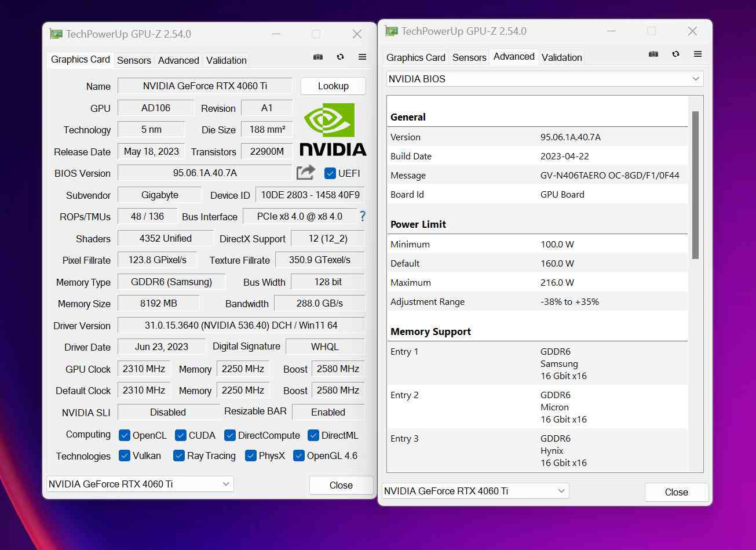Click camera screenshot icon in right GPU-Z window
Image resolution: width=756 pixels, height=550 pixels.
(x=653, y=54)
